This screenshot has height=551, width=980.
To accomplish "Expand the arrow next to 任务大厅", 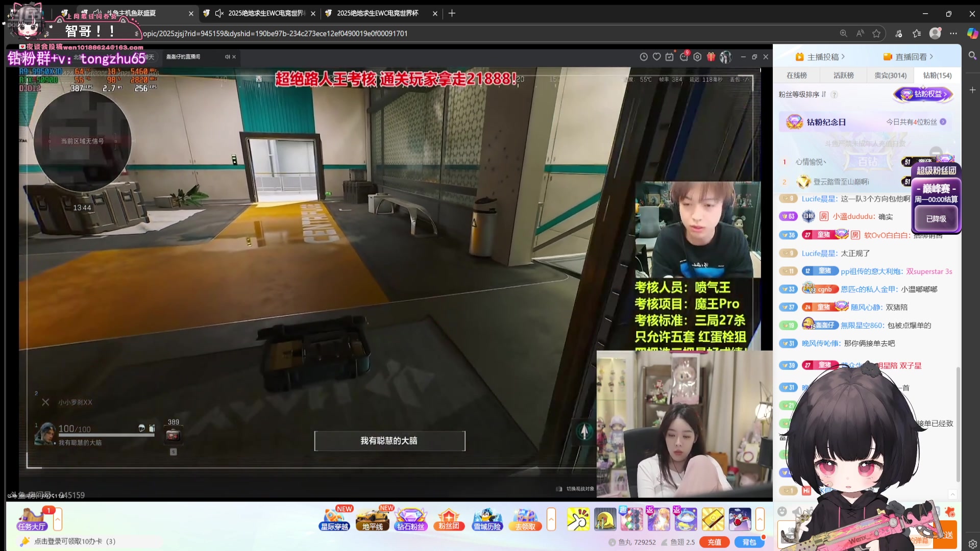I will pyautogui.click(x=58, y=519).
